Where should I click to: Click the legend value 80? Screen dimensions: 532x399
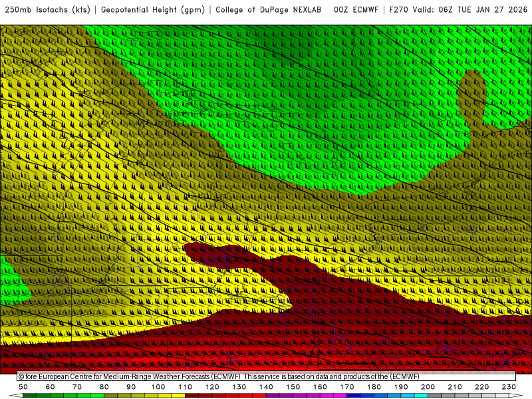coord(104,387)
